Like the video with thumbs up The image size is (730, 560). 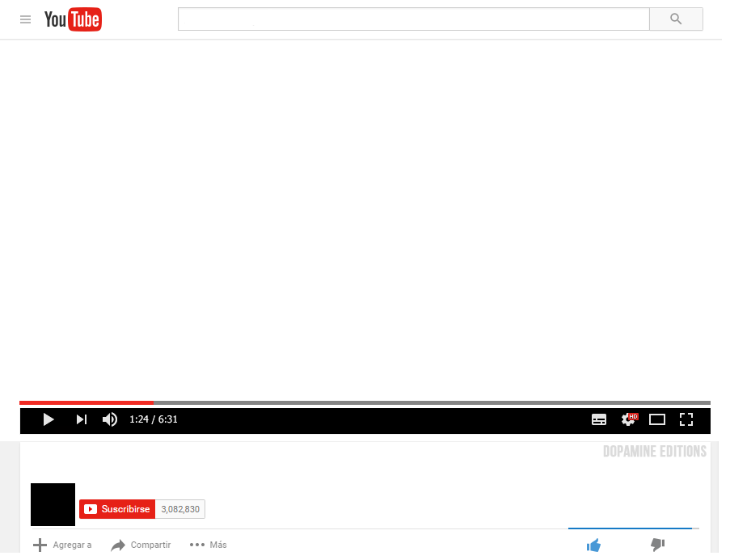593,545
